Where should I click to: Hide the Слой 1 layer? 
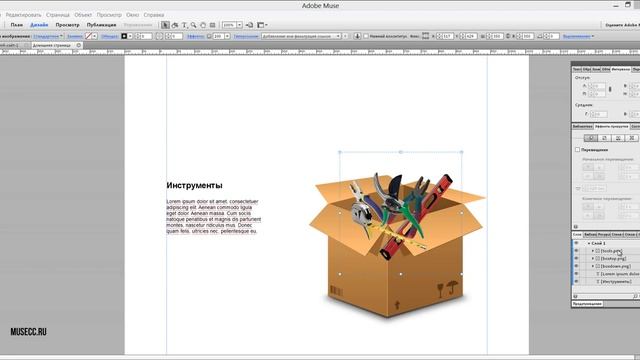click(576, 243)
